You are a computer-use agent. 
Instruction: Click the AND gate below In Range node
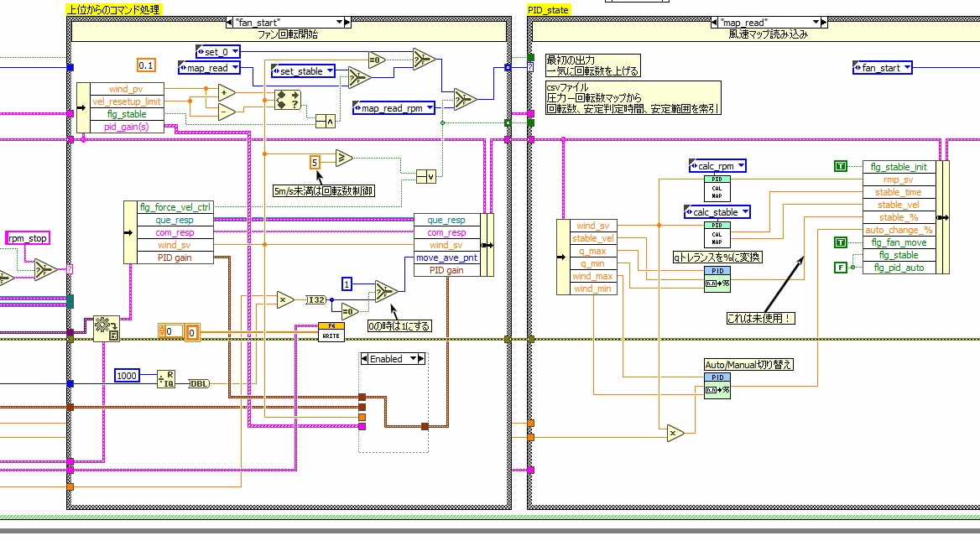click(x=325, y=121)
